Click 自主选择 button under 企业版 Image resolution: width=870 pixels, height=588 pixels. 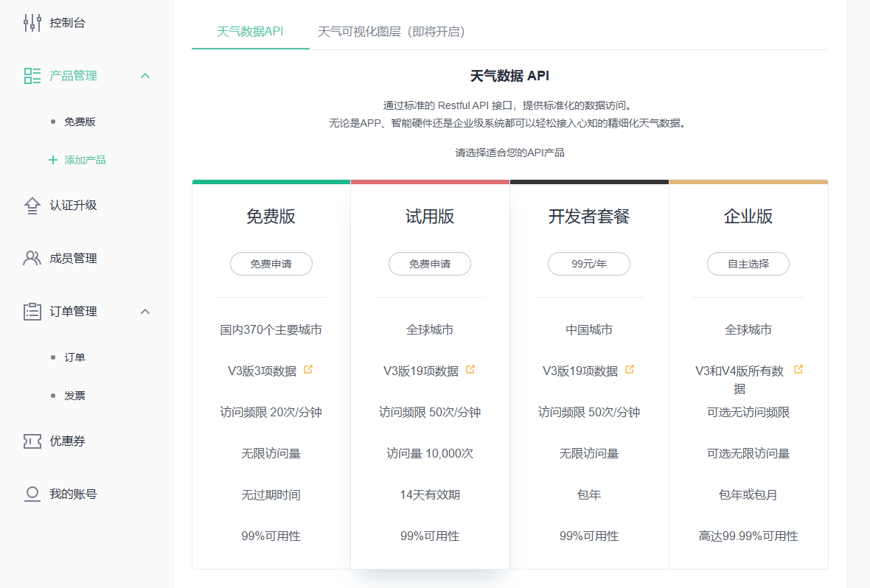tap(748, 264)
